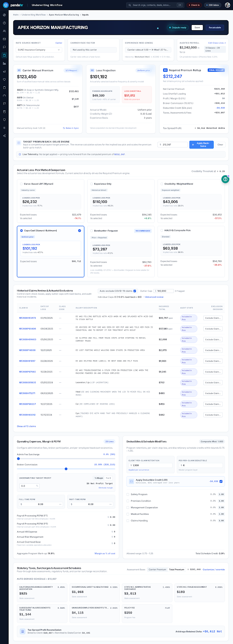Viewport: 233px width, 644px height.
Task: Click Margin as % of cost link
Action: (x=105, y=553)
